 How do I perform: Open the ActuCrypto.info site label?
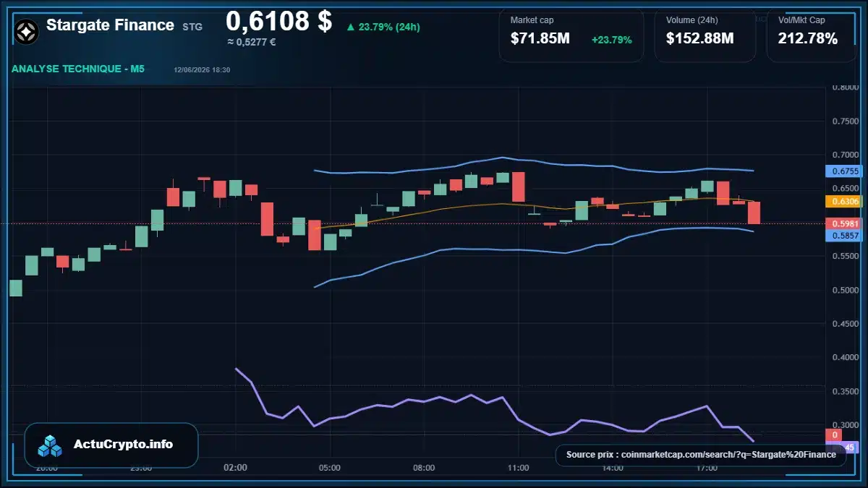click(123, 445)
